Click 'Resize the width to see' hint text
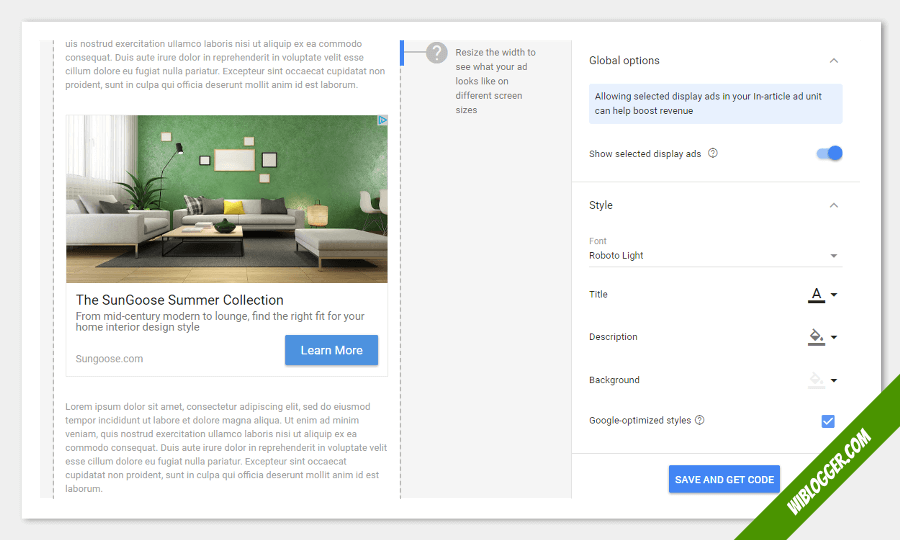The height and width of the screenshot is (540, 900). click(495, 81)
